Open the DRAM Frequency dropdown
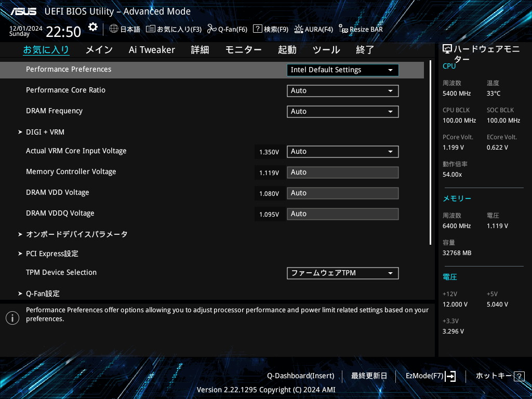 coord(343,111)
